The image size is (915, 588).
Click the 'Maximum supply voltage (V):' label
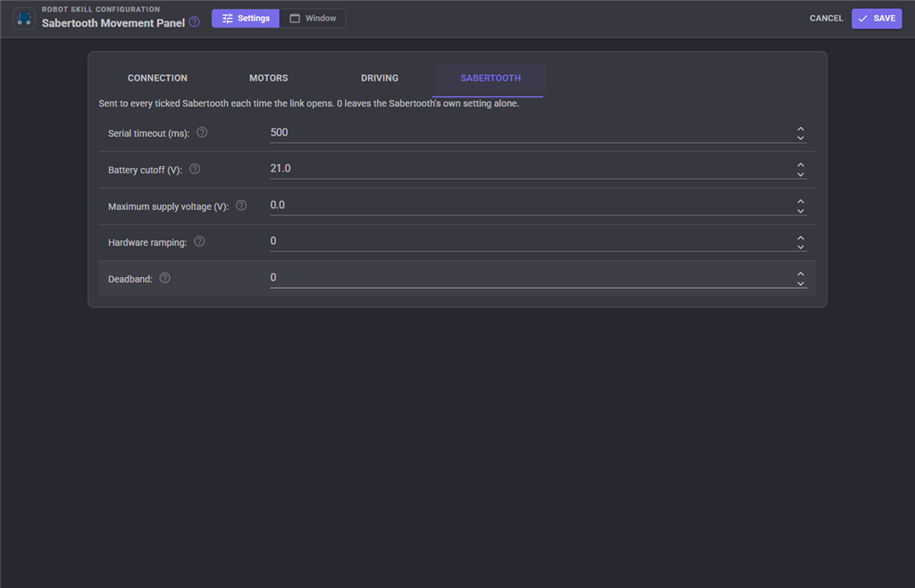[168, 206]
